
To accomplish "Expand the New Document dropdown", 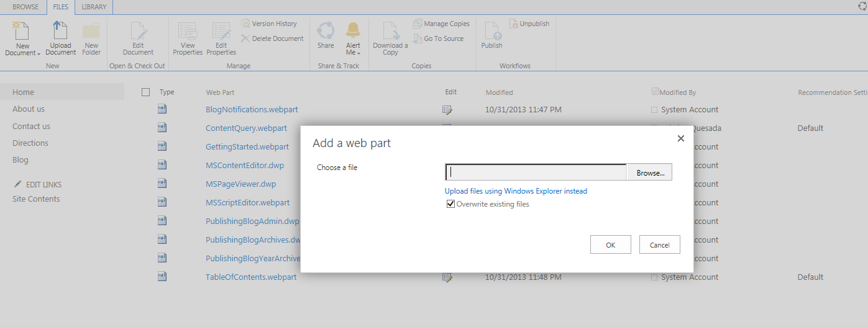I will [x=22, y=53].
